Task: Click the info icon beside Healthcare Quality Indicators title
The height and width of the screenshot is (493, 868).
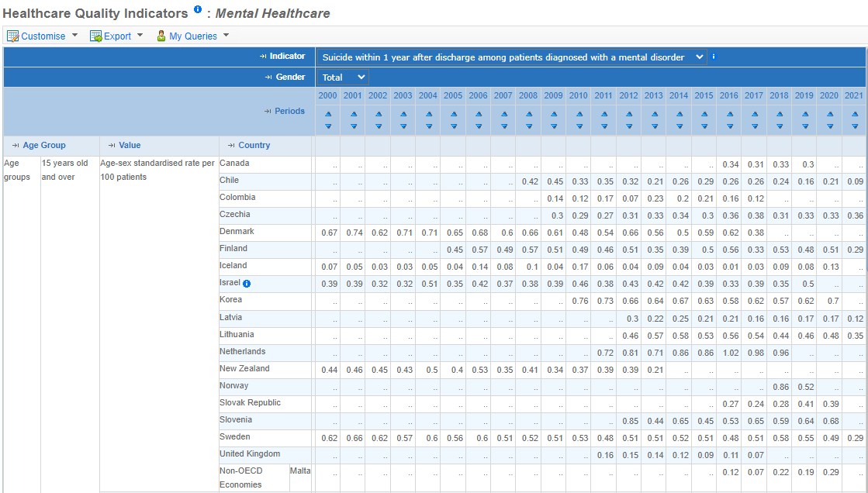Action: point(198,9)
